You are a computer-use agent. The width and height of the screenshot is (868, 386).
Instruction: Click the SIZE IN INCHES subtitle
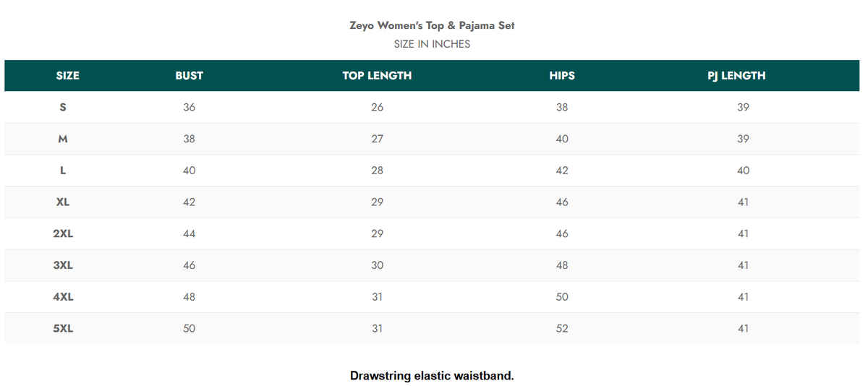pyautogui.click(x=432, y=44)
